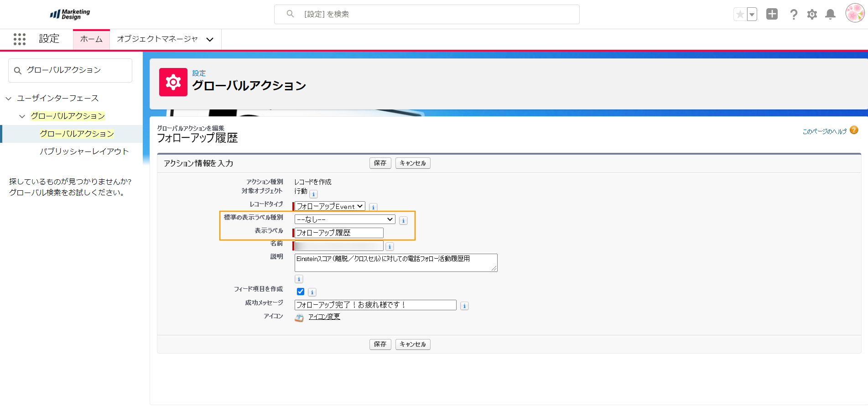
Task: Open the App Launcher grid icon
Action: [20, 39]
